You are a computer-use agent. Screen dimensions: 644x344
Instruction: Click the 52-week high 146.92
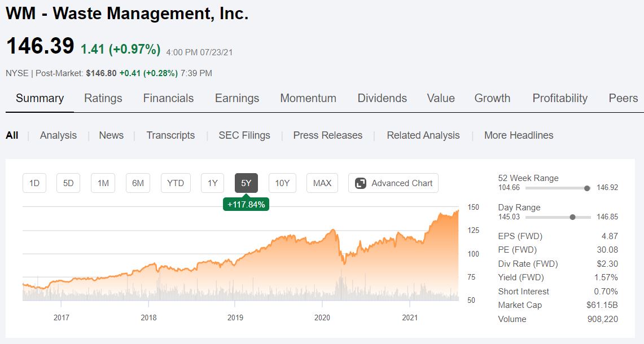click(x=607, y=188)
